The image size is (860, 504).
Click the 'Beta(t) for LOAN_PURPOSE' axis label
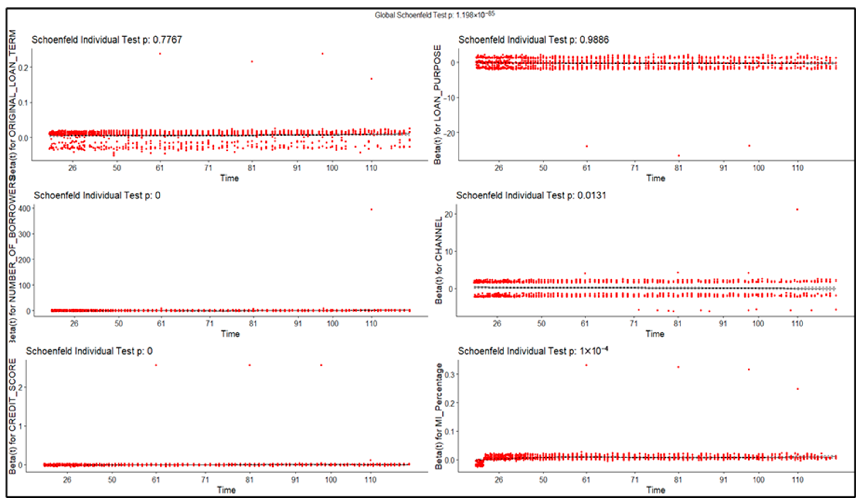(437, 105)
